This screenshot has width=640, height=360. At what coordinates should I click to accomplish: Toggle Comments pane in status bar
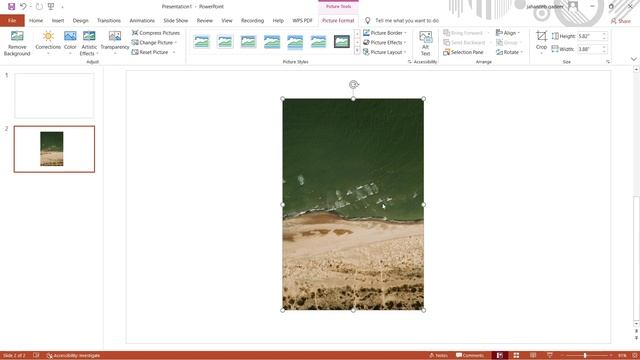pyautogui.click(x=469, y=356)
